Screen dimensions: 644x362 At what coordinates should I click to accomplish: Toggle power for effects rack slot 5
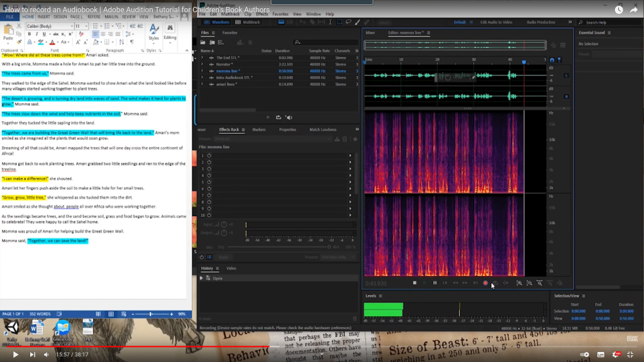pos(209,182)
